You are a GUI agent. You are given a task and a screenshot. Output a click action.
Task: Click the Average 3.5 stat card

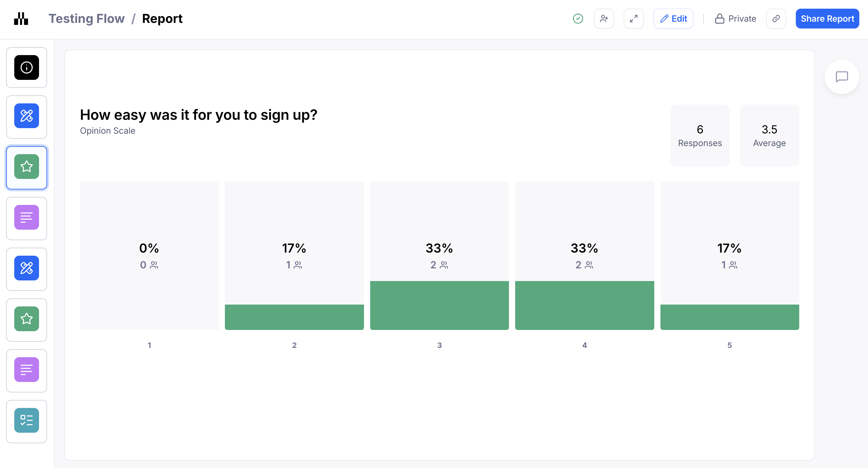tap(769, 135)
